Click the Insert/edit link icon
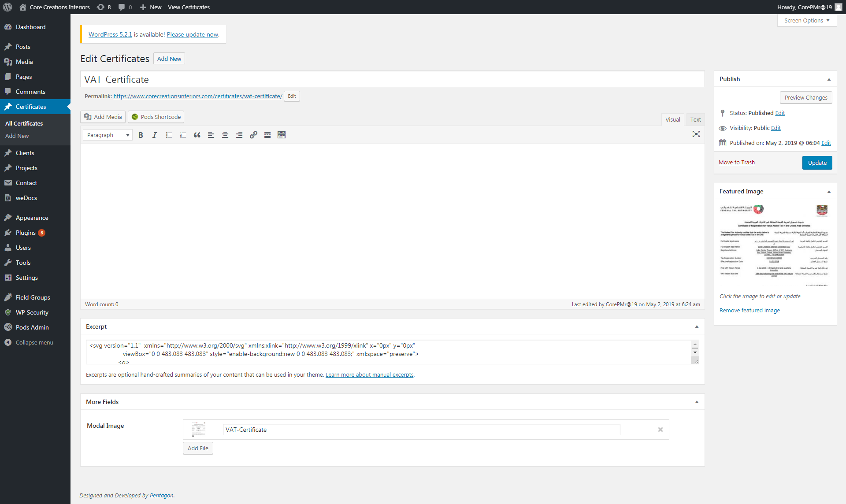Screen dimensions: 846x504 (253, 135)
